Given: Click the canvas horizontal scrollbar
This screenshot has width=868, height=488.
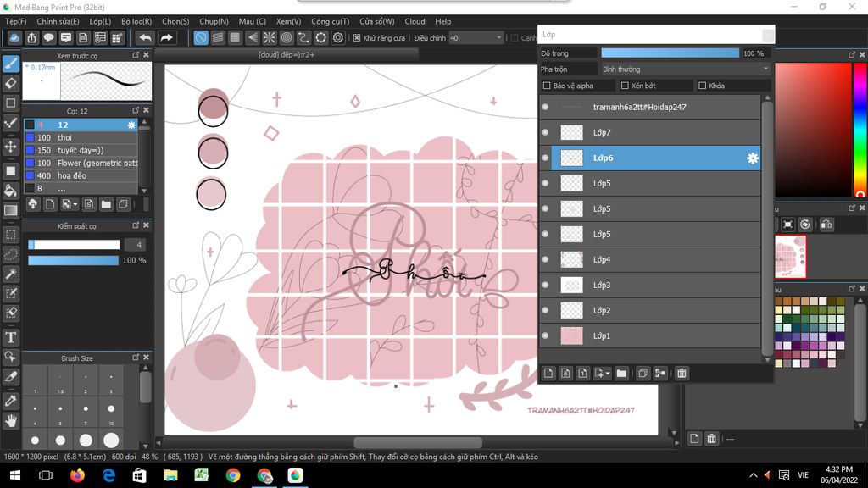Looking at the screenshot, I should [x=417, y=442].
